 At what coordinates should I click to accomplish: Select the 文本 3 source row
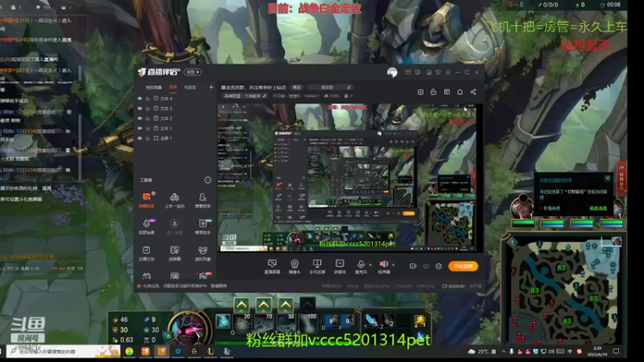click(x=175, y=109)
